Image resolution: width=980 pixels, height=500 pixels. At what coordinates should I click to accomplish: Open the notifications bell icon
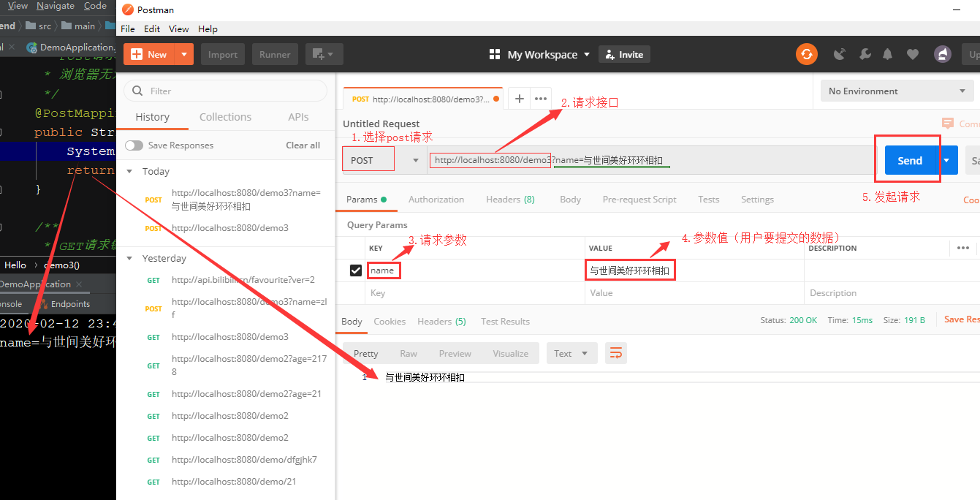[888, 54]
